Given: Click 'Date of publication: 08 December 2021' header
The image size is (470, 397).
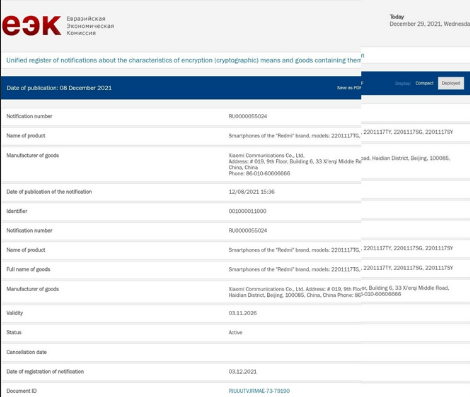Looking at the screenshot, I should pos(59,88).
